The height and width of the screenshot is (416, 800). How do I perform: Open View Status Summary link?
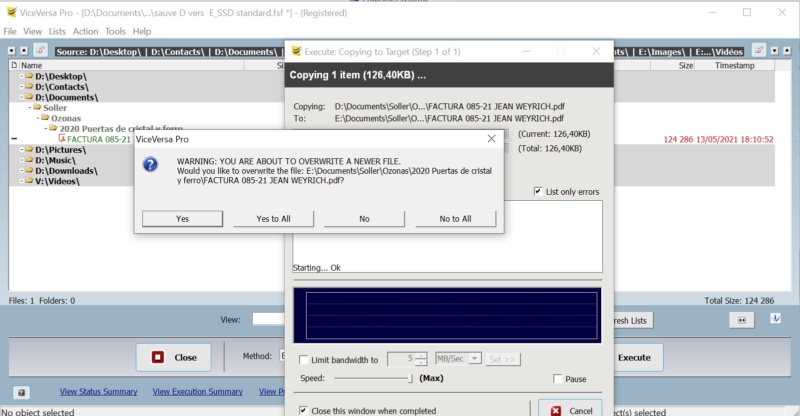coord(98,391)
